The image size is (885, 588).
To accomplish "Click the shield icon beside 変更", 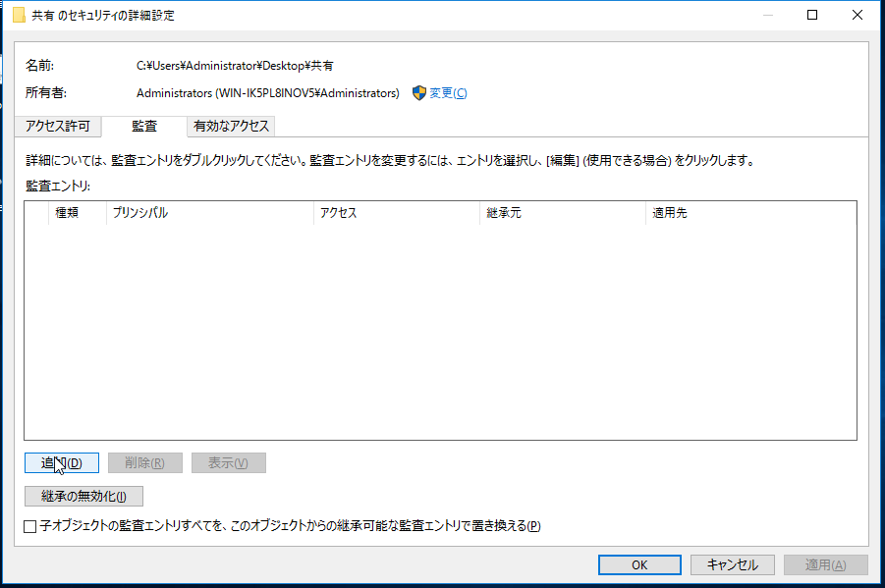I will click(418, 93).
